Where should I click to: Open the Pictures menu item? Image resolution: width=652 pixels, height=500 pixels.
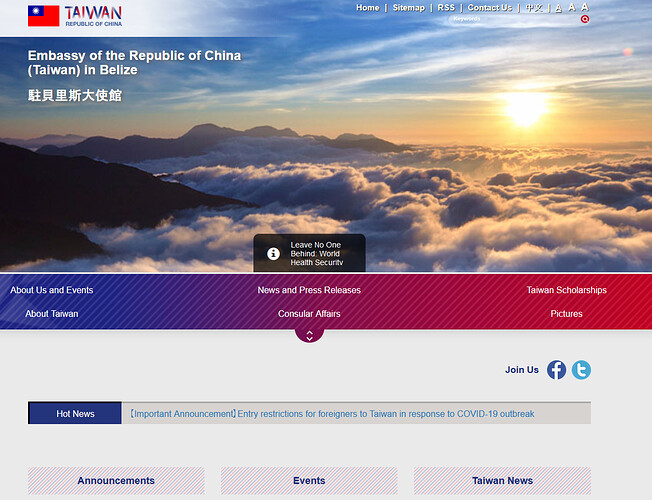pyautogui.click(x=566, y=314)
